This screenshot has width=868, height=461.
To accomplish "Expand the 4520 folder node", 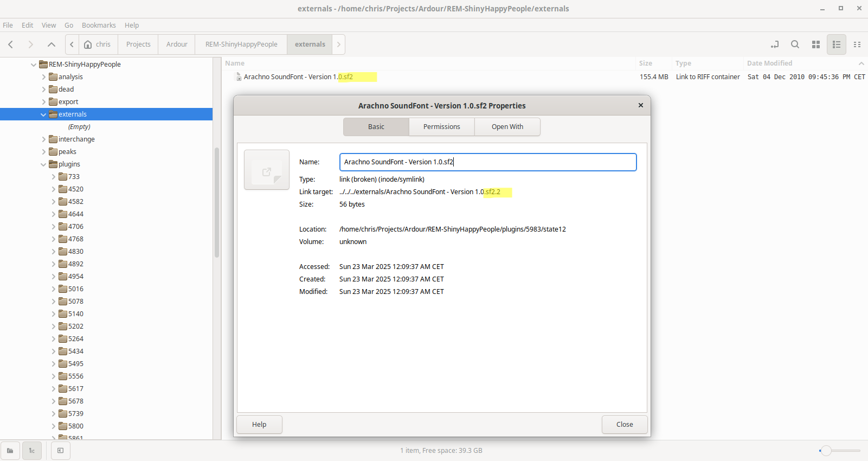I will point(53,189).
